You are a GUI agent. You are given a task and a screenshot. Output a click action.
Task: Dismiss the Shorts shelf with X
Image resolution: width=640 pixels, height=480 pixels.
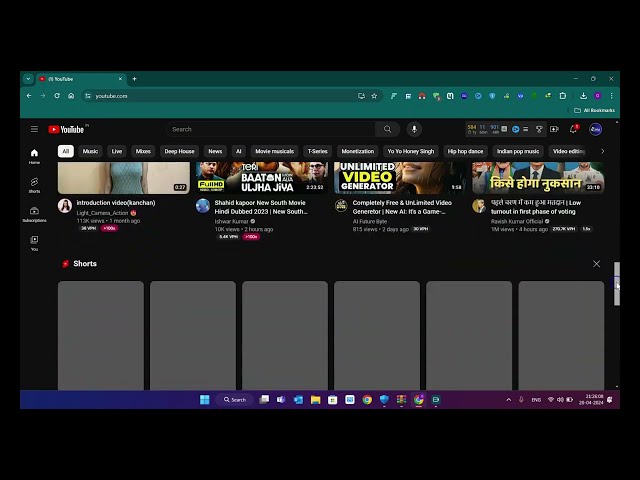(596, 264)
